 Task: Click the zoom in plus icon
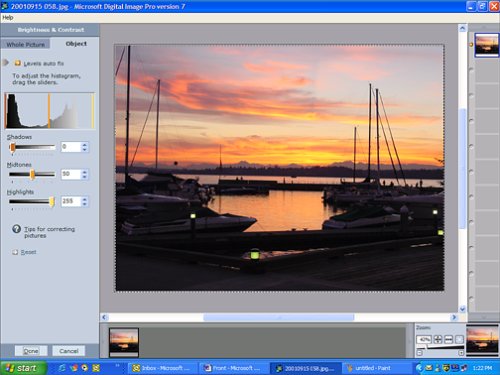tap(461, 353)
